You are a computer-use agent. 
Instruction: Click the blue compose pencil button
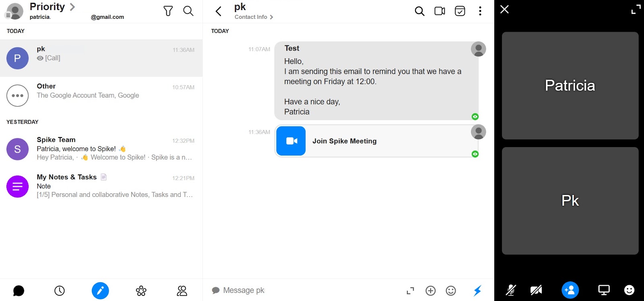click(x=100, y=291)
